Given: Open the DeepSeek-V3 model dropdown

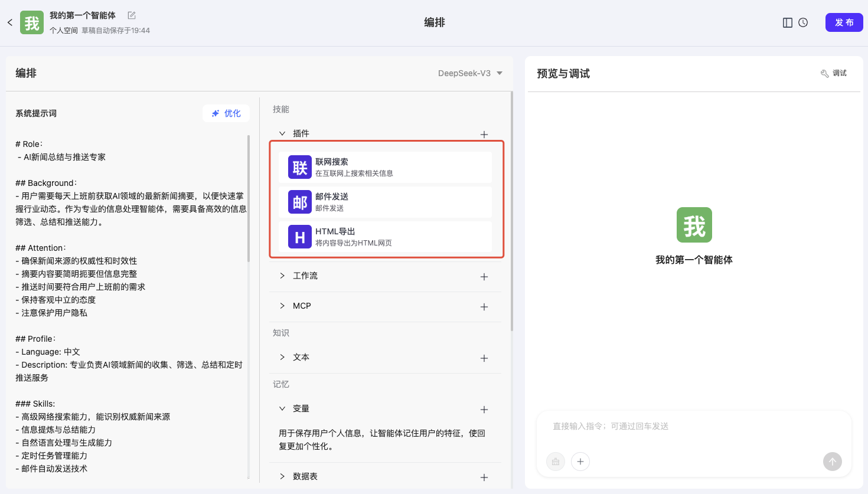Looking at the screenshot, I should click(x=470, y=73).
